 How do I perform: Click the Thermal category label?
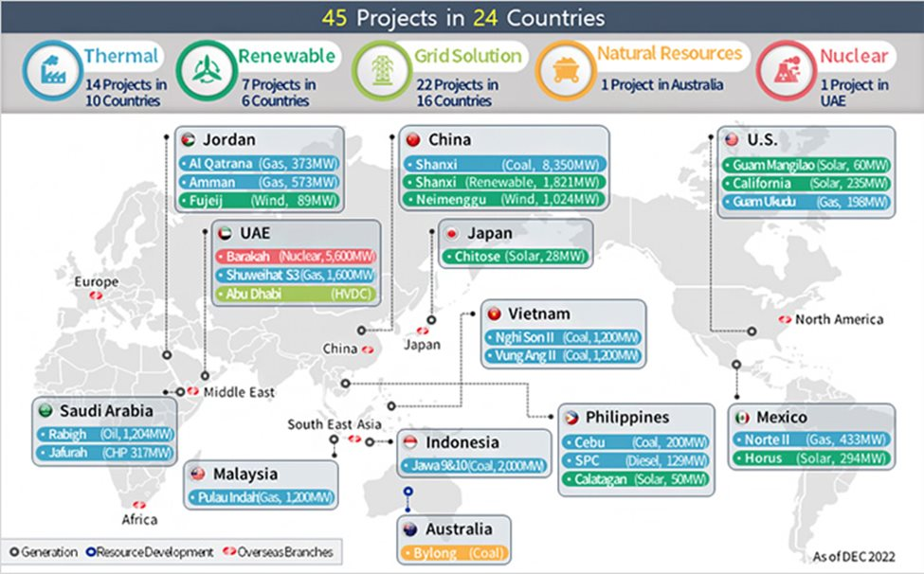tap(120, 56)
